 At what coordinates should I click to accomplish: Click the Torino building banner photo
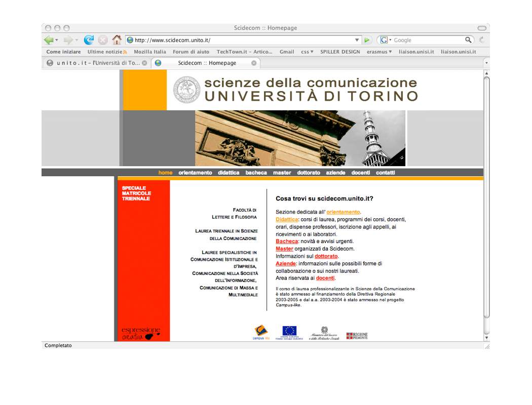tap(300, 138)
